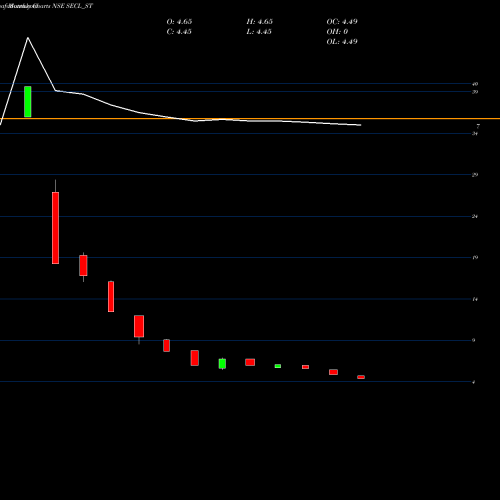Click the 'H: 4.65' high value

[x=260, y=22]
